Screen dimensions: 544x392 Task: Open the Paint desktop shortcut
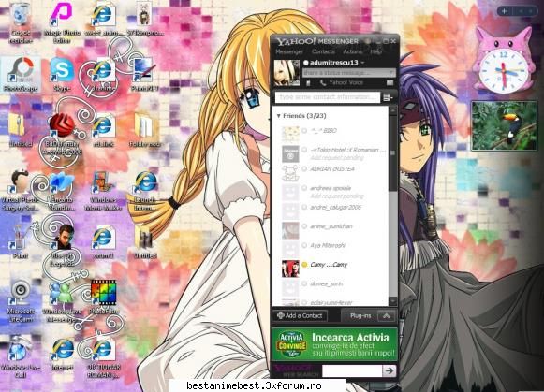(20, 241)
